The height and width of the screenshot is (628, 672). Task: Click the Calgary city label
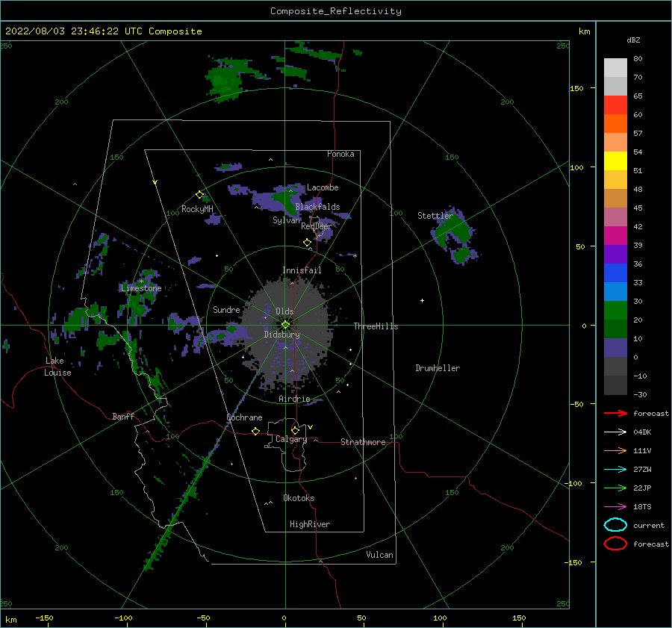(x=291, y=439)
